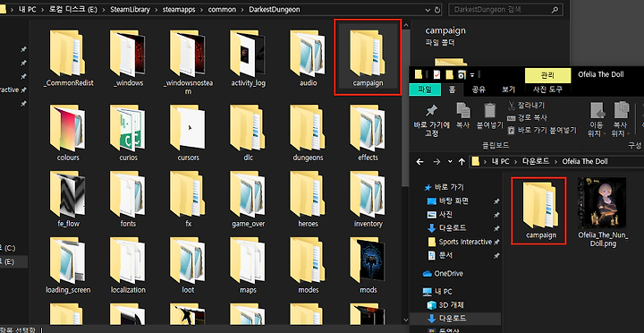Select the effects folder

[368, 132]
